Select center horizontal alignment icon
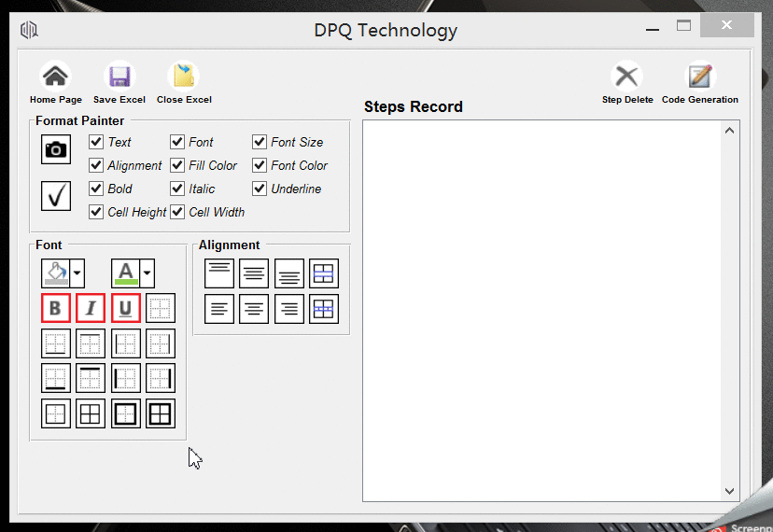The width and height of the screenshot is (773, 532). [254, 309]
